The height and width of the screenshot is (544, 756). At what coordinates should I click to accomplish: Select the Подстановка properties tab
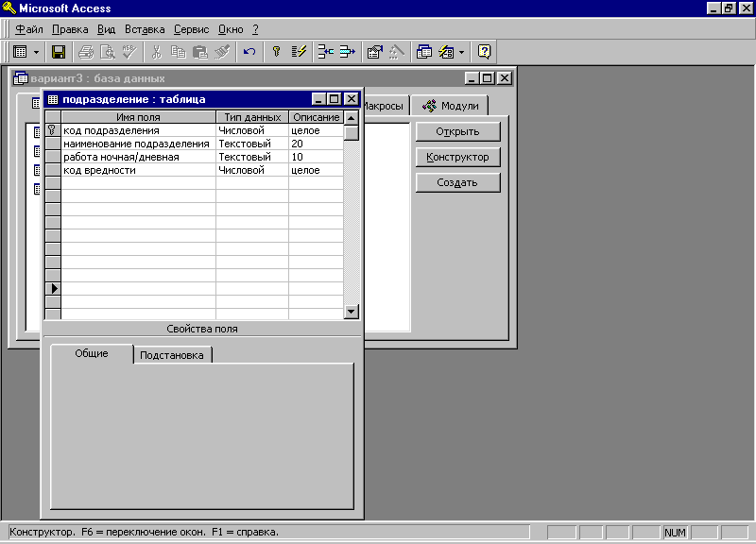point(172,355)
